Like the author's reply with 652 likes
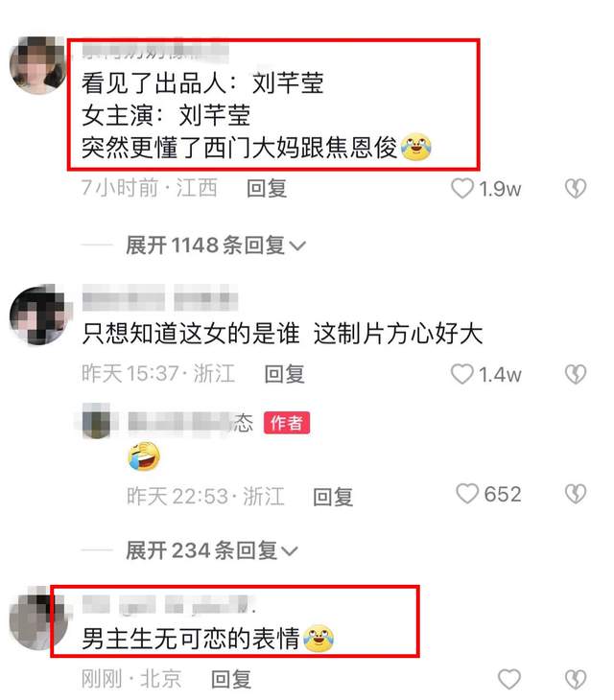Image resolution: width=614 pixels, height=700 pixels. 467,494
